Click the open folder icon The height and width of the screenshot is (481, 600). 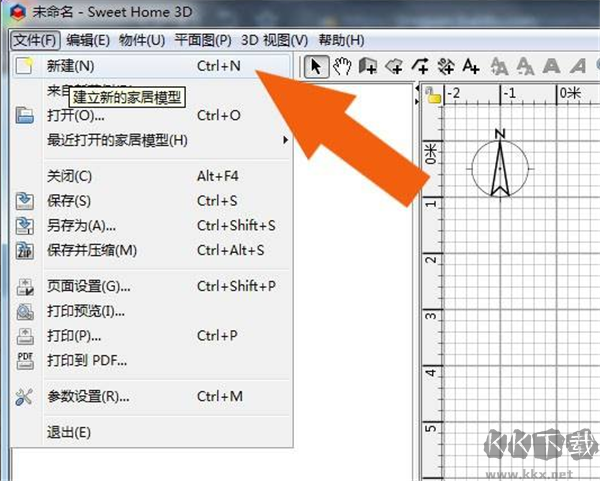tap(24, 115)
